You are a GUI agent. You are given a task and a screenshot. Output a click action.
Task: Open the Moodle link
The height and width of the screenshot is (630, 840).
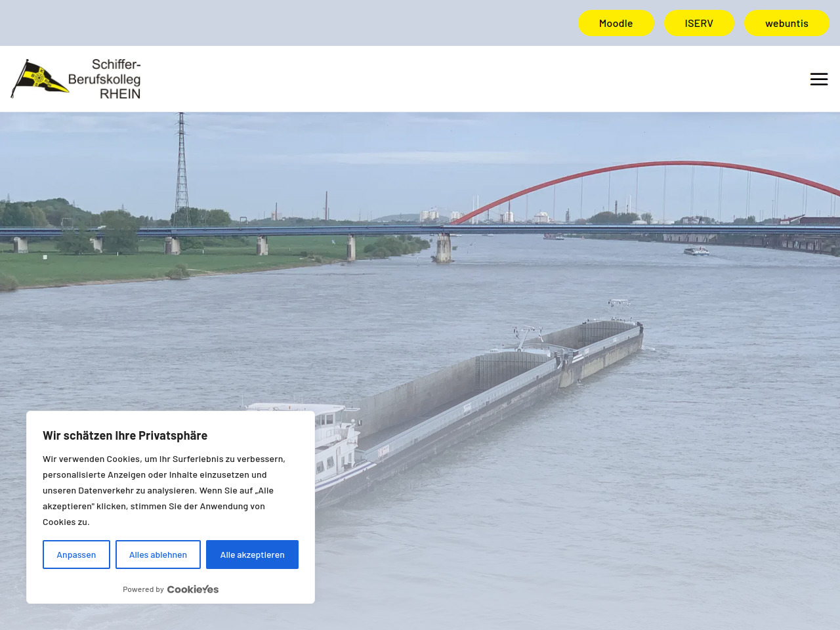tap(616, 24)
